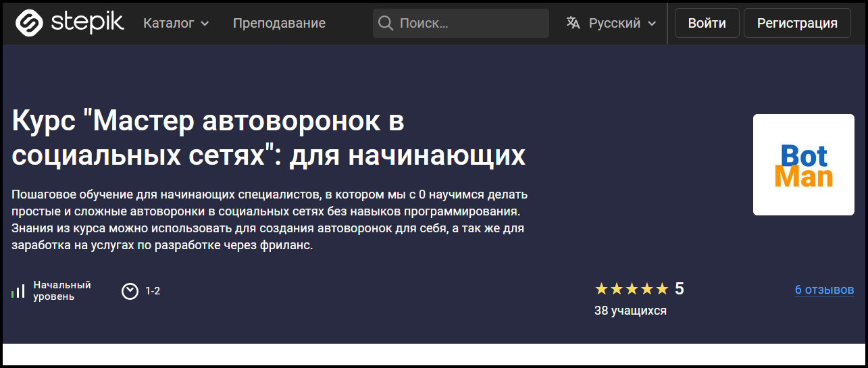Open the Каталог dropdown menu
This screenshot has width=868, height=368.
pos(176,23)
